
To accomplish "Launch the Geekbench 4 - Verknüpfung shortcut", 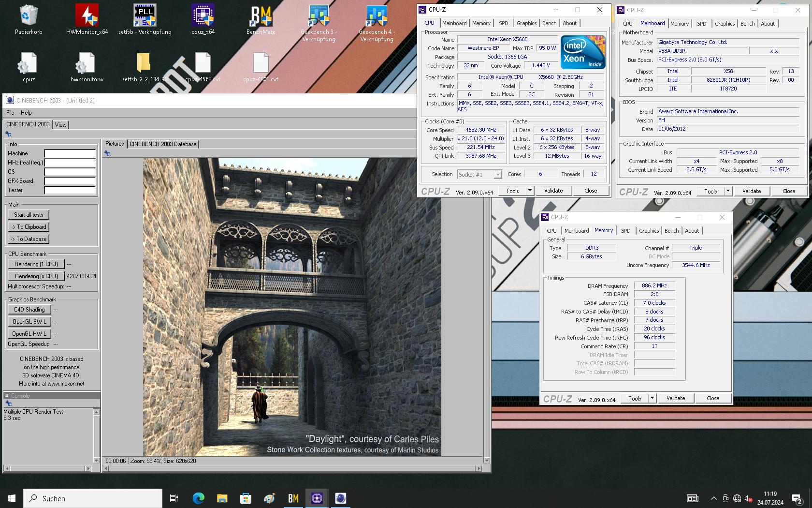I will (x=377, y=23).
